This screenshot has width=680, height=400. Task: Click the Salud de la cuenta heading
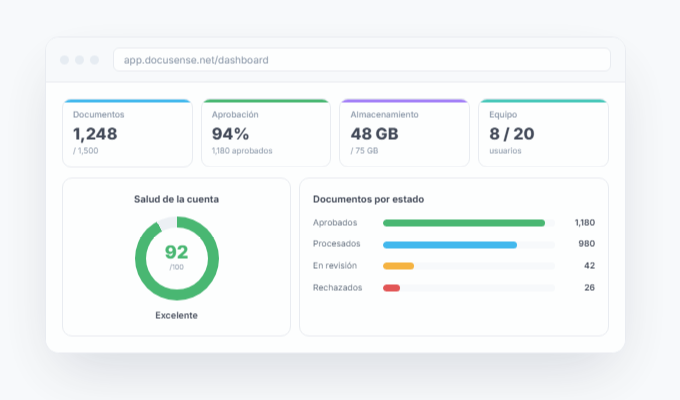point(177,199)
